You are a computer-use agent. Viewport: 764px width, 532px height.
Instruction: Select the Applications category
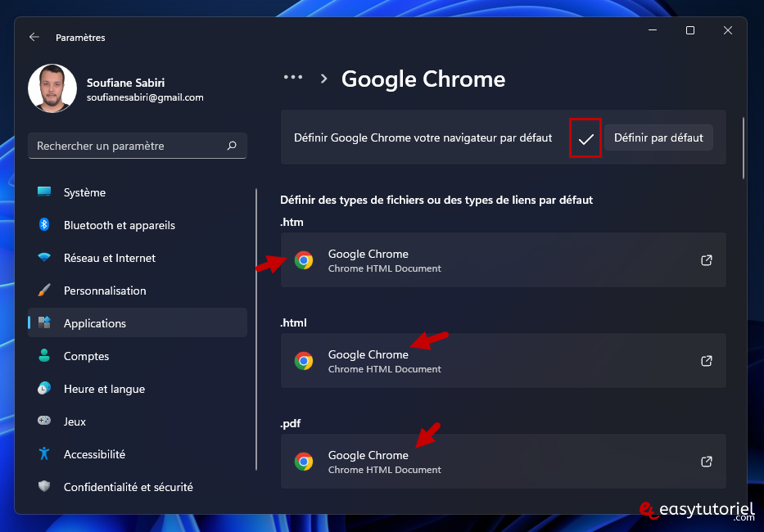pos(138,323)
